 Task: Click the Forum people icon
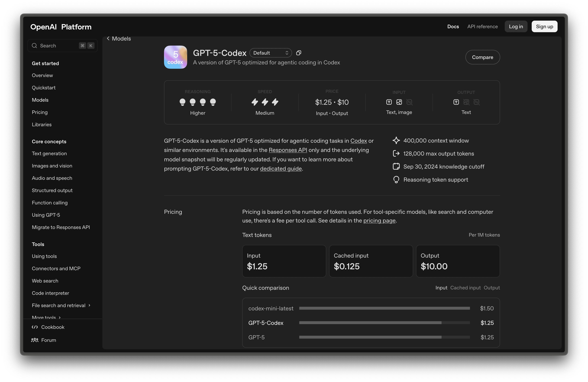click(x=35, y=340)
